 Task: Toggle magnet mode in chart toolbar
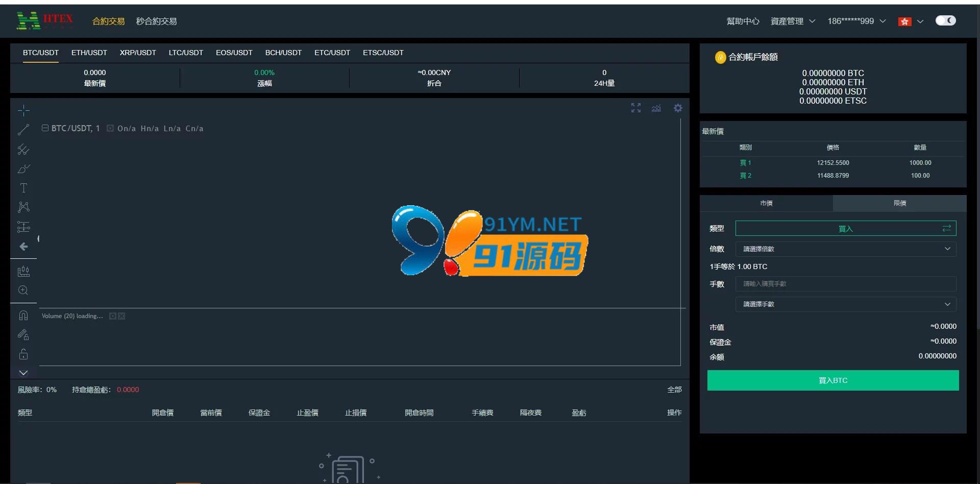[23, 316]
